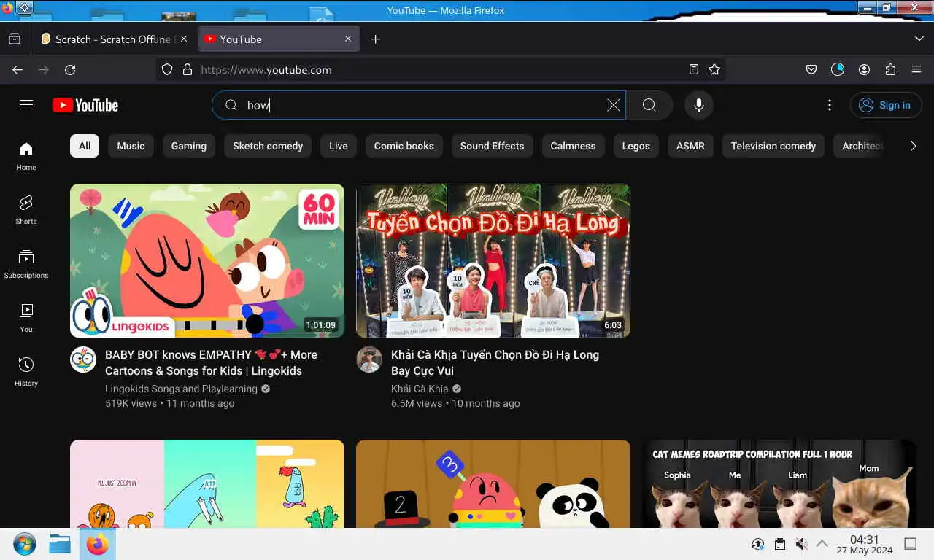This screenshot has height=560, width=934.
Task: Click the Lingokids channel avatar
Action: 83,359
